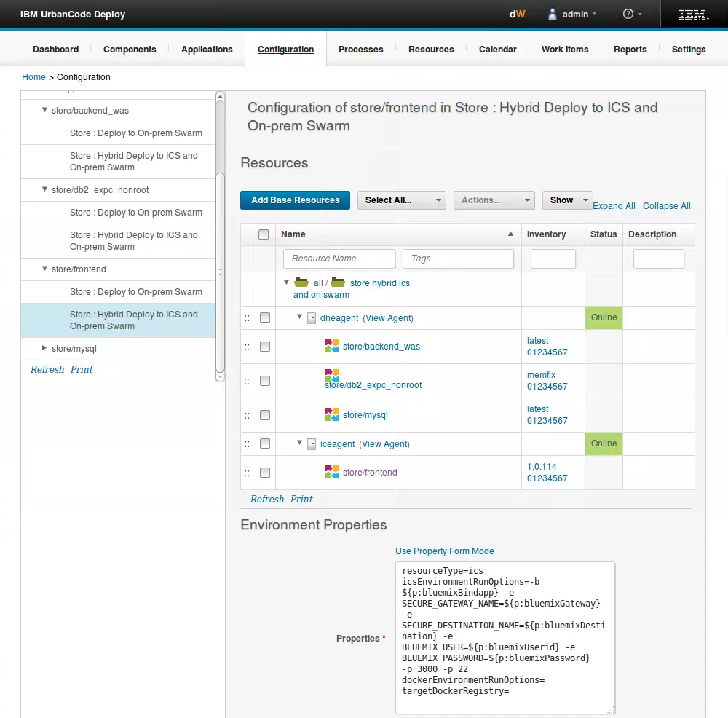728x718 pixels.
Task: Click the store/db2_expc_nonroot component puzzle icon
Action: pyautogui.click(x=331, y=375)
